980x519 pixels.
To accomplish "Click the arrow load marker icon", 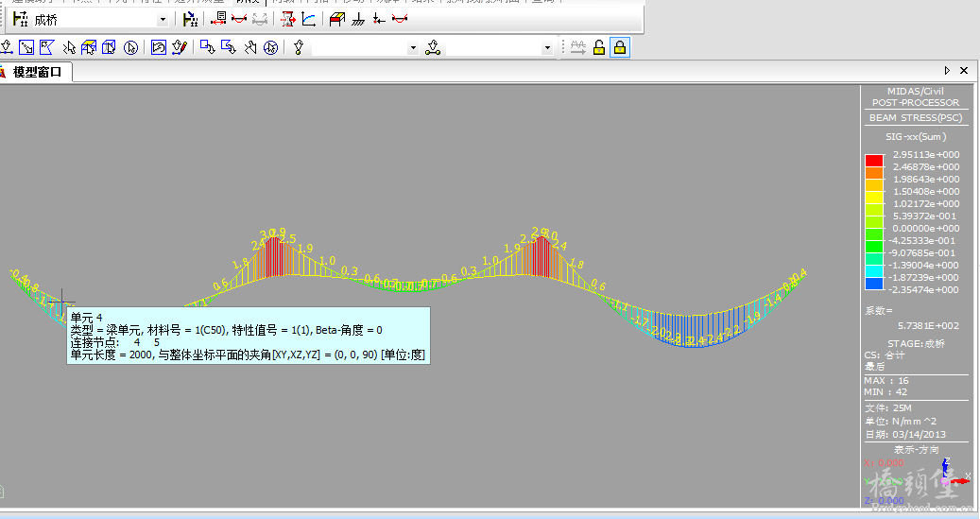I will point(379,20).
